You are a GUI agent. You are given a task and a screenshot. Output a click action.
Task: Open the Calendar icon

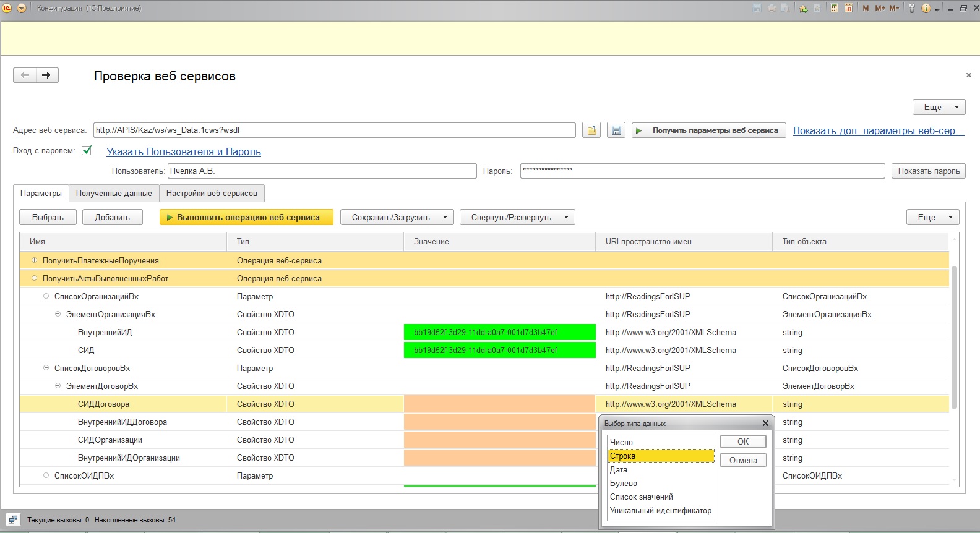[x=849, y=8]
